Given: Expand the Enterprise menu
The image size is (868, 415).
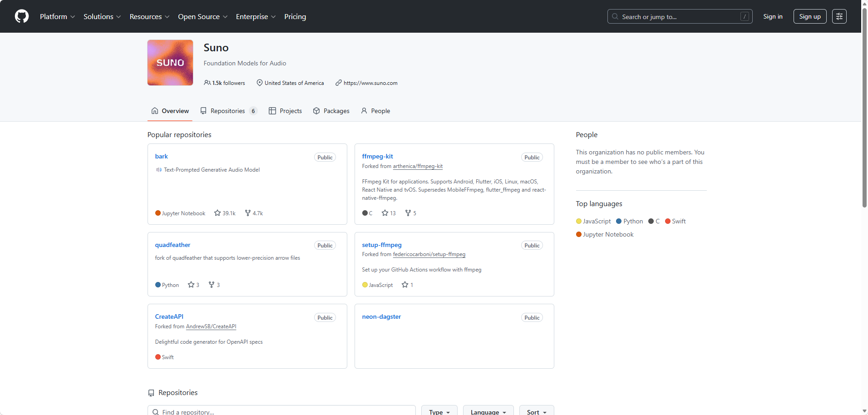Looking at the screenshot, I should tap(256, 16).
